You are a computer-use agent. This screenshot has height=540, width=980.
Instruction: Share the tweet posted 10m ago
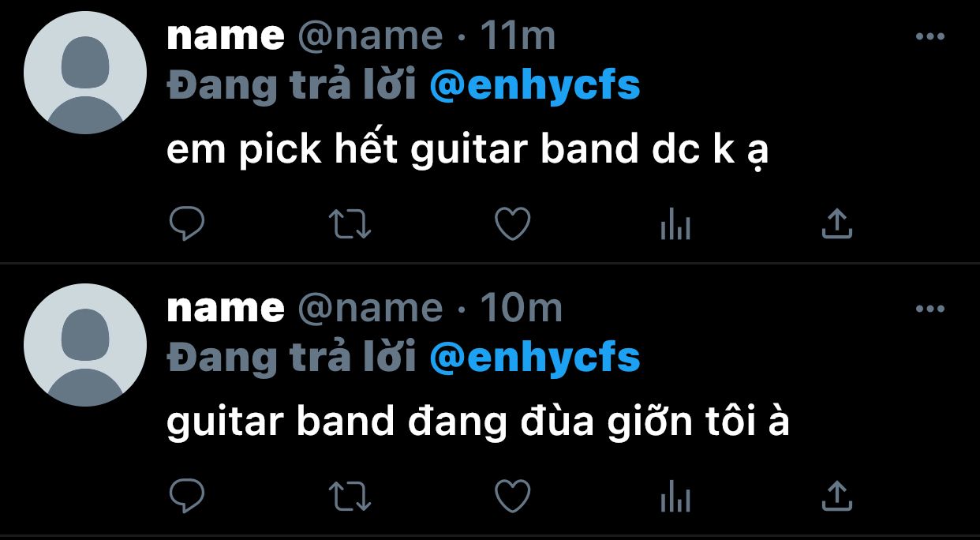pyautogui.click(x=837, y=497)
